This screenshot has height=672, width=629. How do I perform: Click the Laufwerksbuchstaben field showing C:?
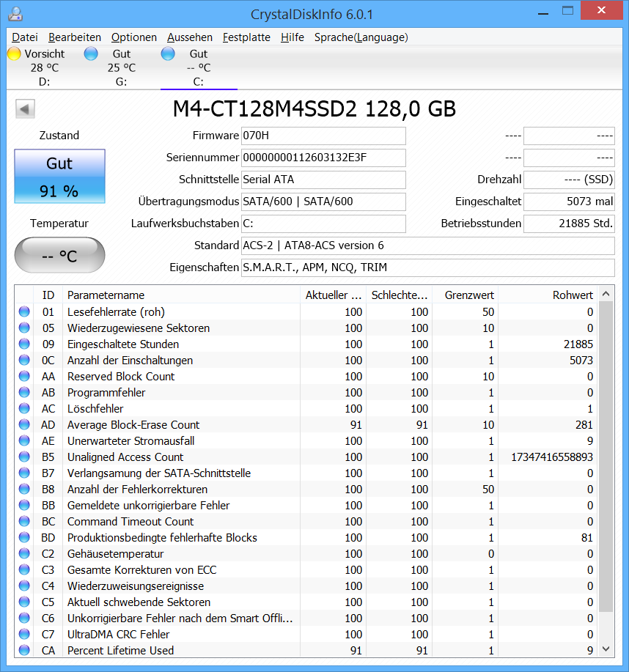pos(323,224)
